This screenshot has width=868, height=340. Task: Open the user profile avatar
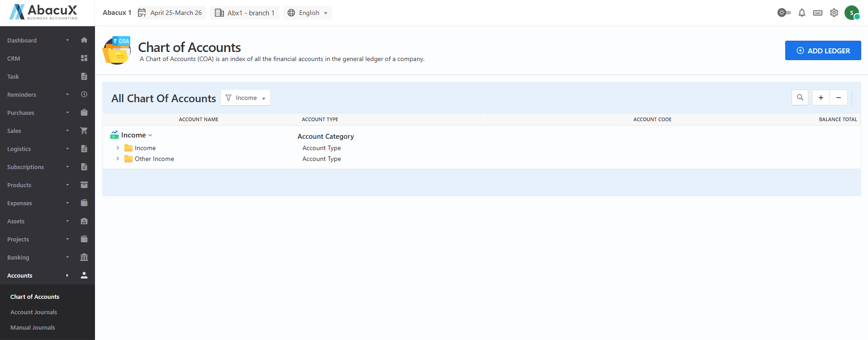[852, 13]
